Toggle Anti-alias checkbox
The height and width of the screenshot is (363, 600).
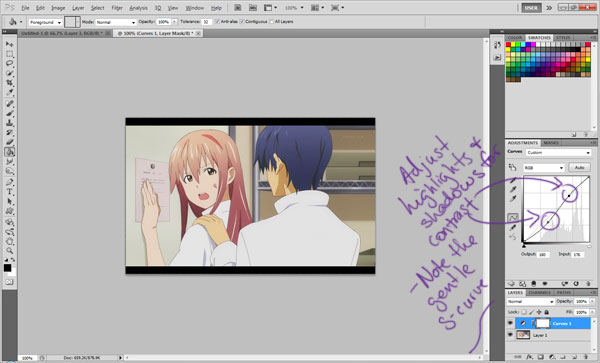coord(217,22)
